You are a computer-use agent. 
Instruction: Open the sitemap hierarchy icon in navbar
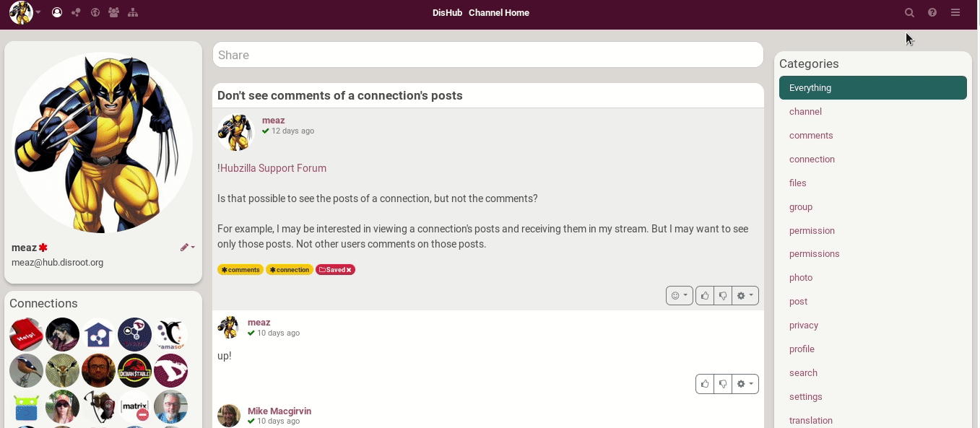[133, 13]
